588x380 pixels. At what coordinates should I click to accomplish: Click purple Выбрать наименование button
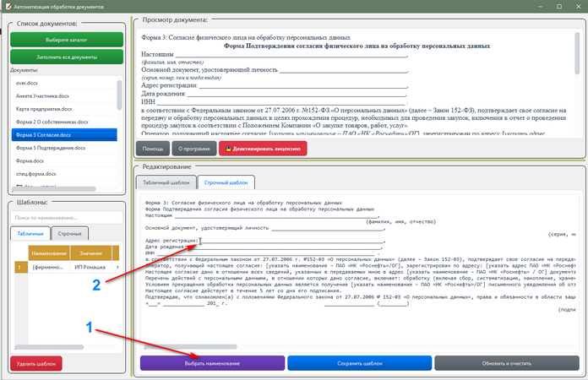point(212,363)
